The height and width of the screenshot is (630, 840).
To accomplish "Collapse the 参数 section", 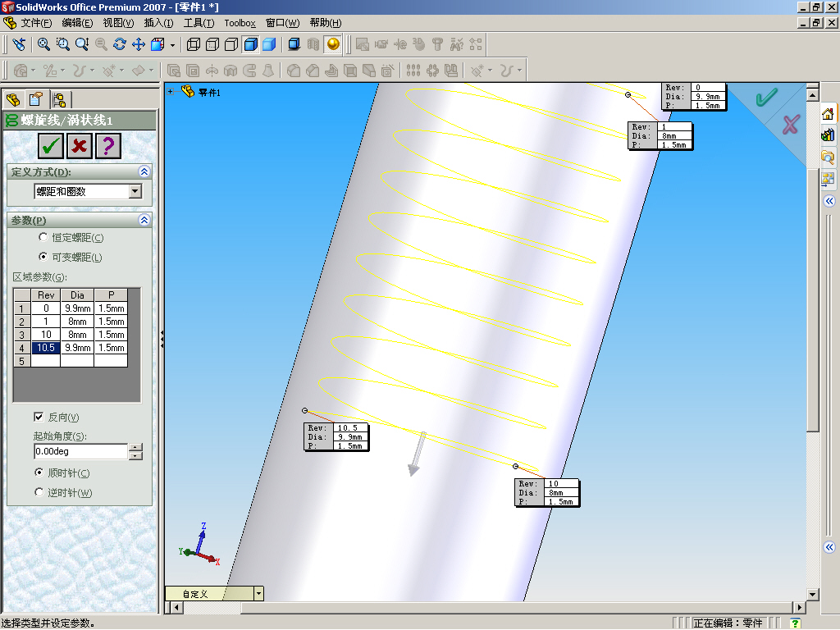I will click(144, 220).
